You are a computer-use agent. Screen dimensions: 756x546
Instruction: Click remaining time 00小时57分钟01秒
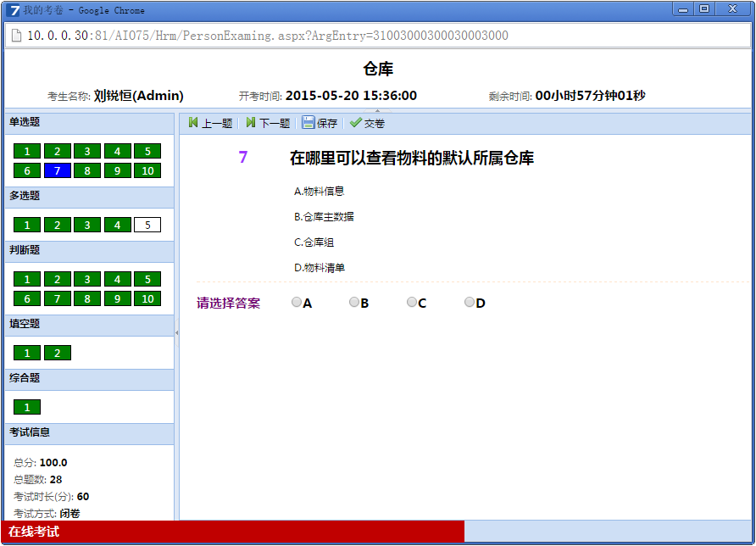coord(590,96)
